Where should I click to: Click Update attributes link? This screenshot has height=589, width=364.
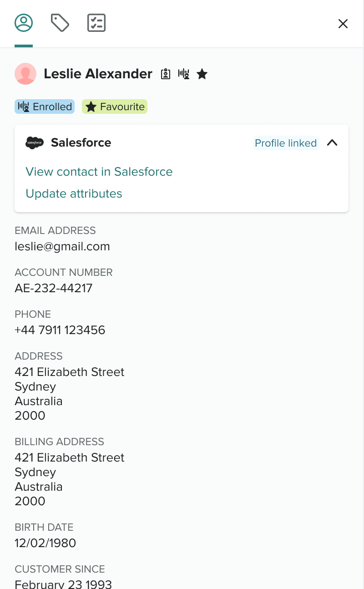click(74, 193)
